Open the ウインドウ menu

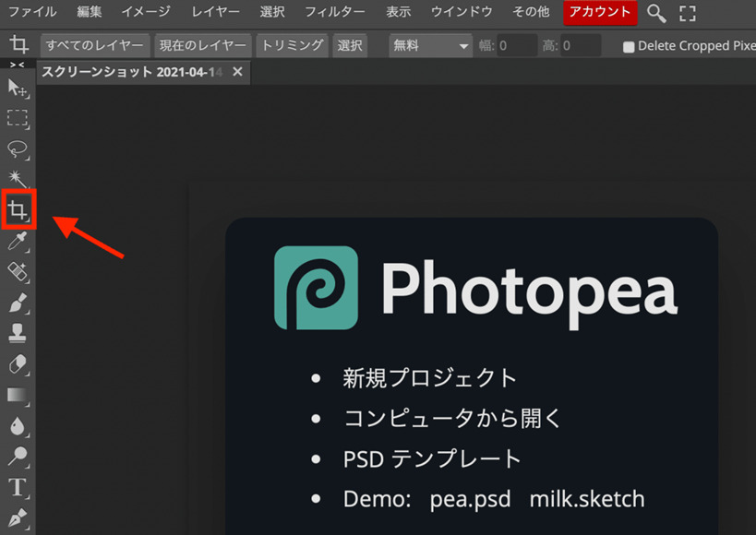click(462, 12)
